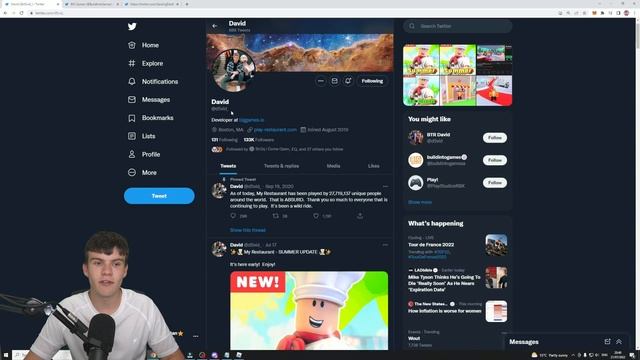Go back using the profile arrow
This screenshot has width=640, height=360.
[x=215, y=26]
